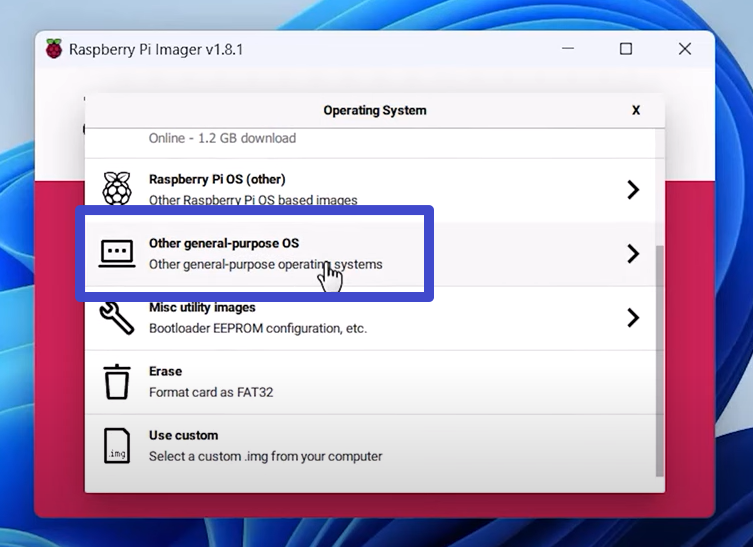Click 'Raspberry Pi Imager v1.8.1' window title
Viewport: 753px width, 547px height.
(x=156, y=49)
